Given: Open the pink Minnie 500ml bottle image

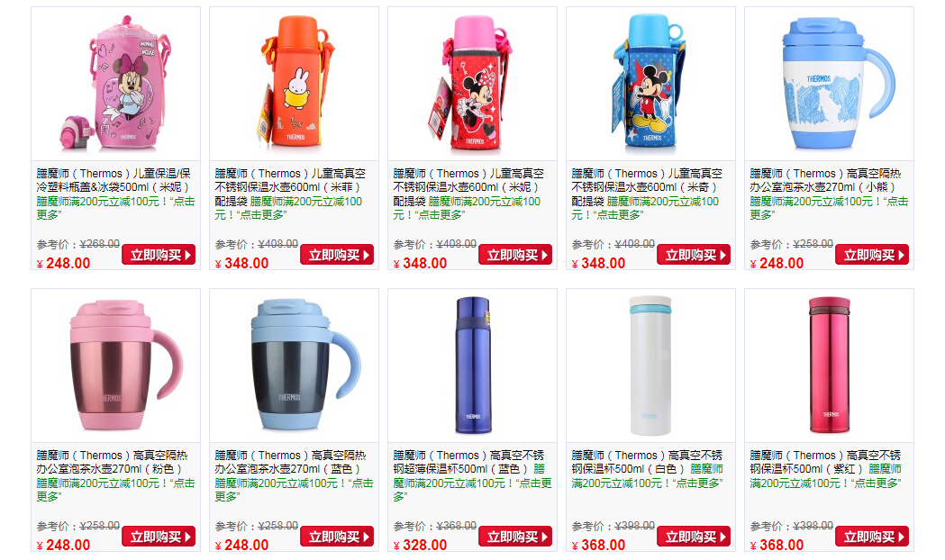Looking at the screenshot, I should coord(115,84).
